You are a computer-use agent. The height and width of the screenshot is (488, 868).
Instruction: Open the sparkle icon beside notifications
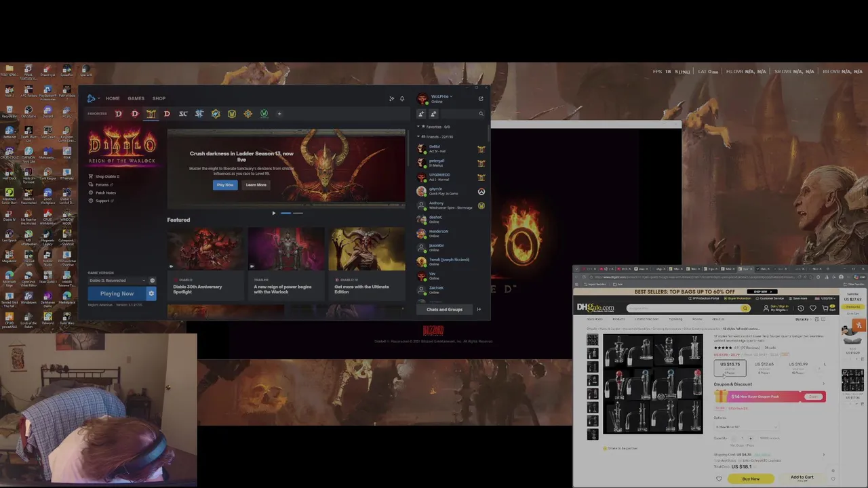click(391, 99)
